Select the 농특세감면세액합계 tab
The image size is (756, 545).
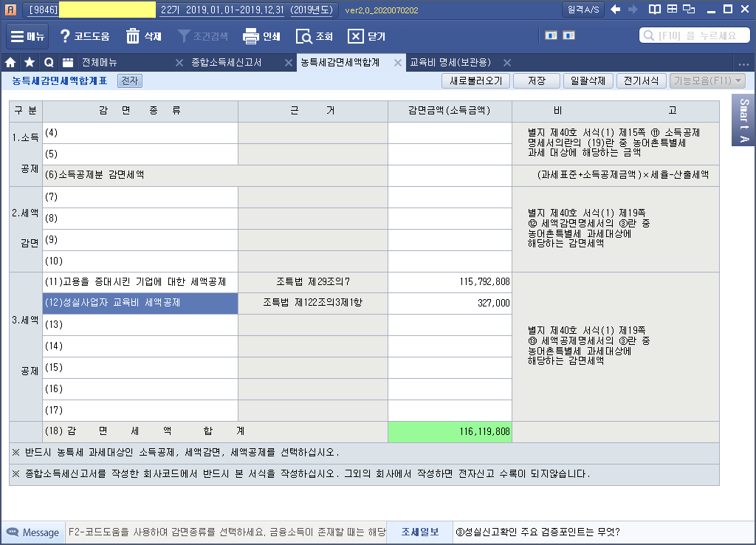340,62
